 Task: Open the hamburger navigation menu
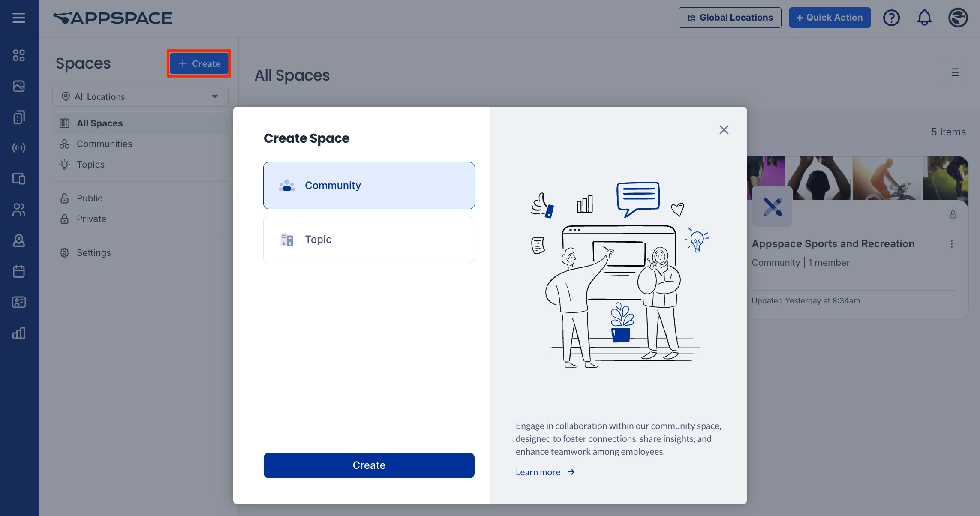(19, 18)
